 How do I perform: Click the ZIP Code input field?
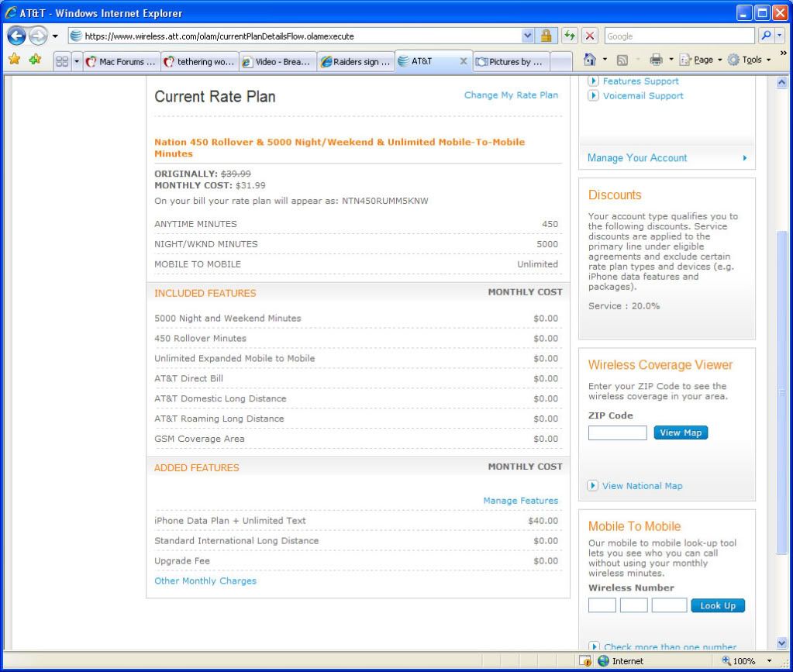click(x=617, y=432)
